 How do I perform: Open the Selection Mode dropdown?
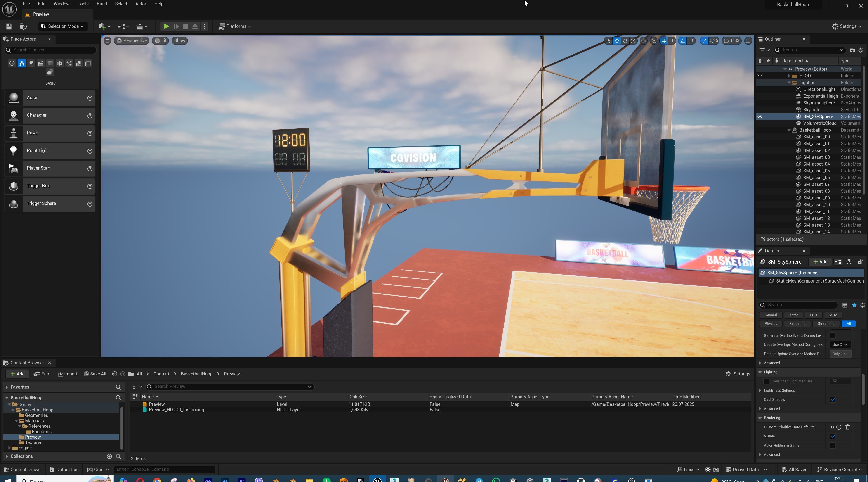pyautogui.click(x=63, y=26)
